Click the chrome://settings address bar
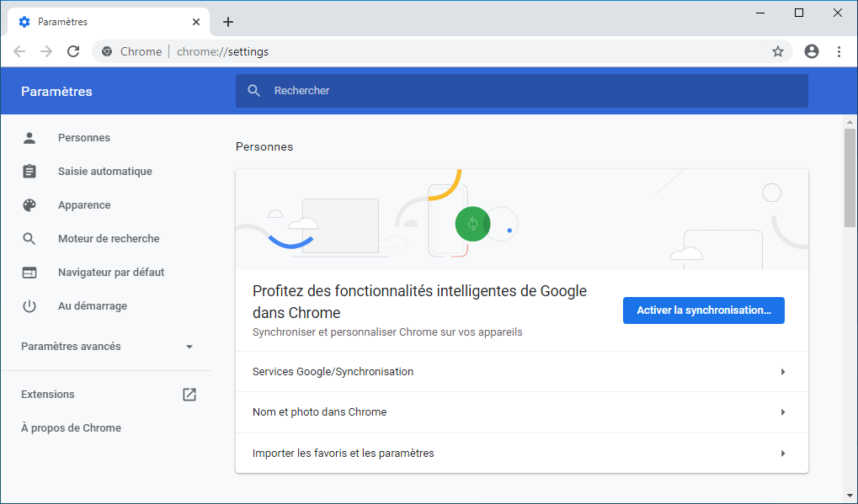 [x=443, y=51]
